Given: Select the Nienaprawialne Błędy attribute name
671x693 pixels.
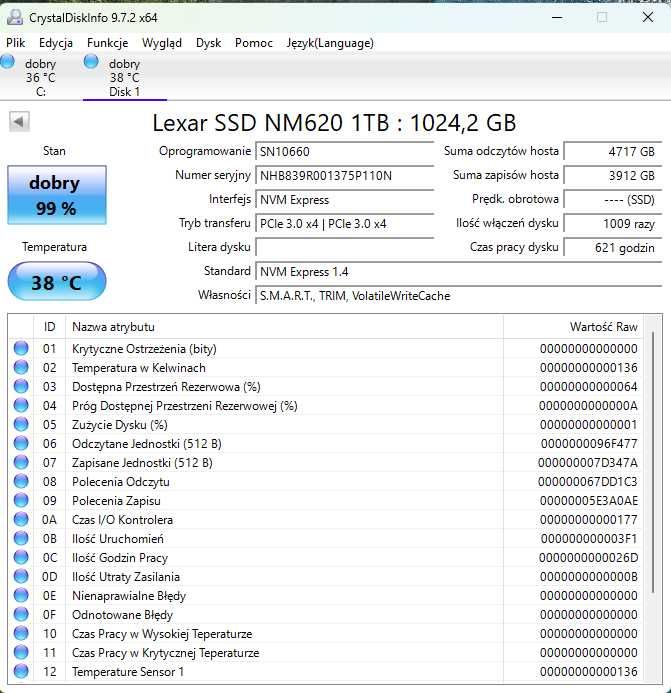Looking at the screenshot, I should click(x=129, y=596).
